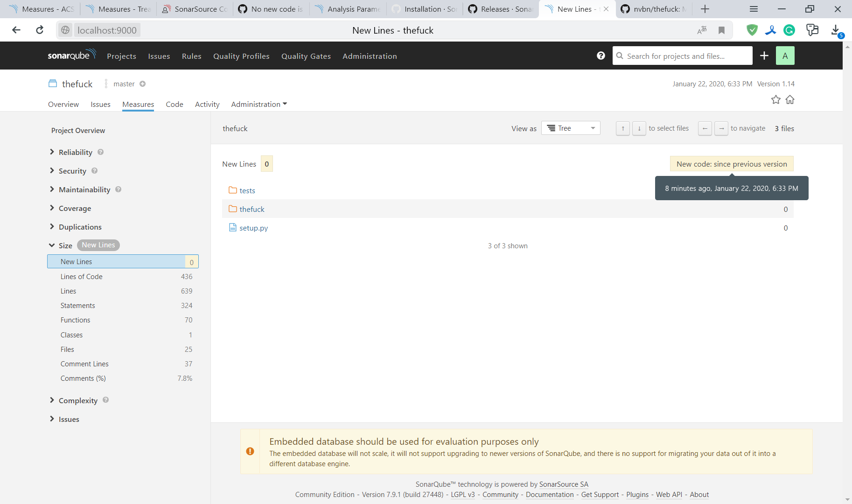Open the tests folder
Viewport: 852px width, 504px height.
pos(247,190)
